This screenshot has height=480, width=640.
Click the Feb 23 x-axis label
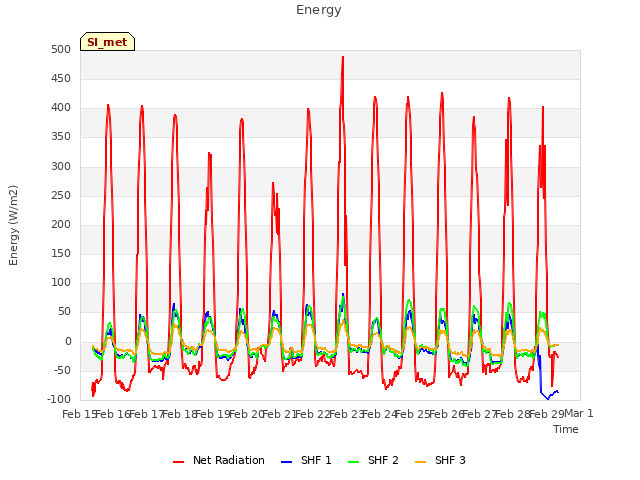[x=346, y=414]
